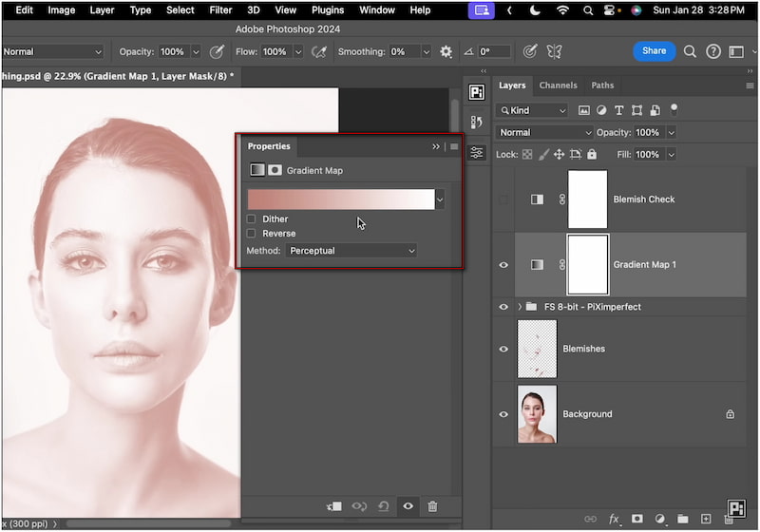Add a layer mask from Layers footer
This screenshot has width=760, height=532.
(x=637, y=520)
